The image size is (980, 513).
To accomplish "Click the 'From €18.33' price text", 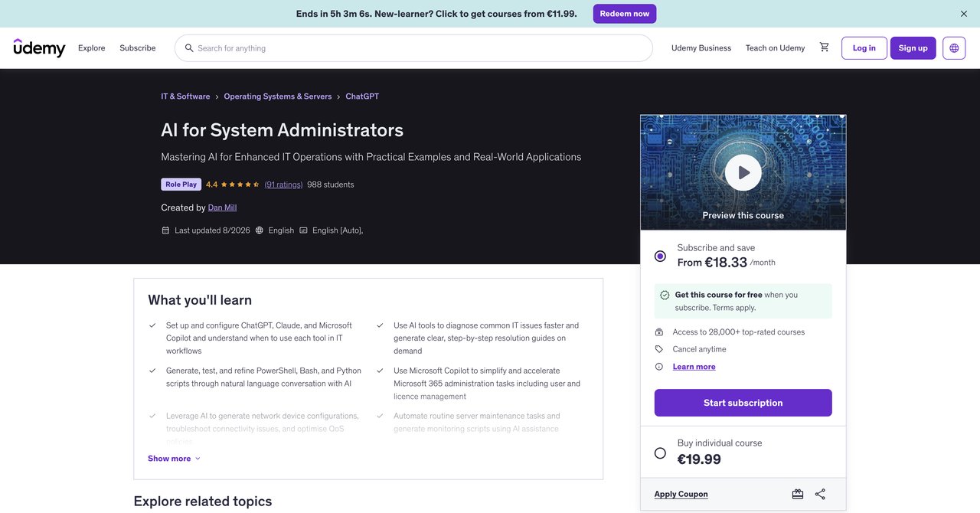I will point(712,263).
